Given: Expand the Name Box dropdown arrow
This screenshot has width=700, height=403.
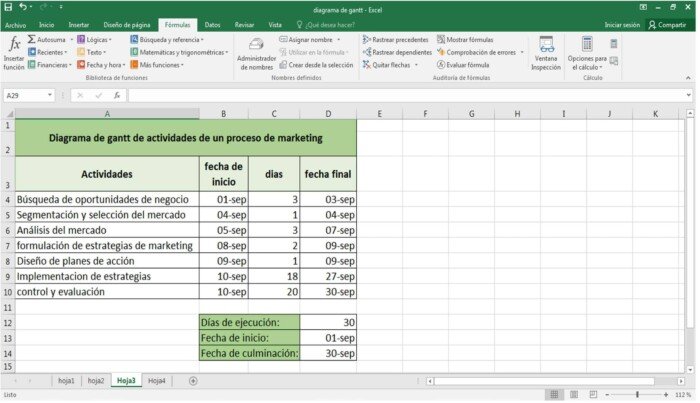Looking at the screenshot, I should pyautogui.click(x=50, y=95).
